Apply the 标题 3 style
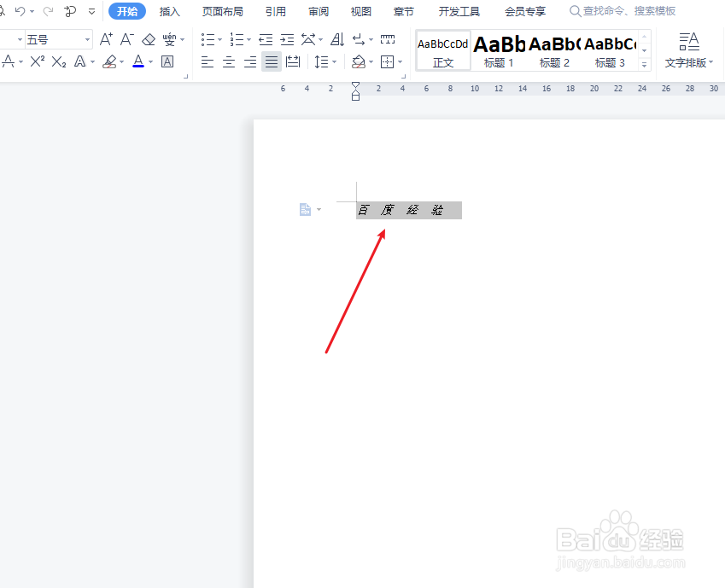The width and height of the screenshot is (725, 588). click(610, 51)
